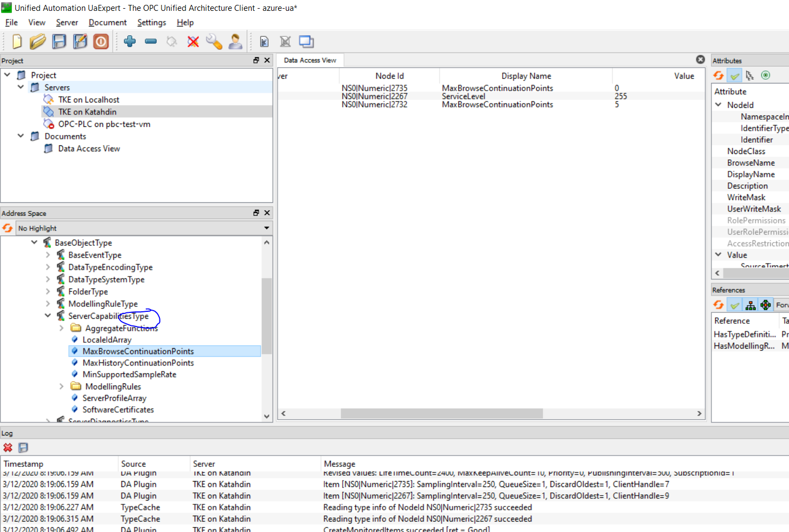The height and width of the screenshot is (532, 789).
Task: Refresh the Attributes panel with orange refresh icon
Action: (718, 75)
